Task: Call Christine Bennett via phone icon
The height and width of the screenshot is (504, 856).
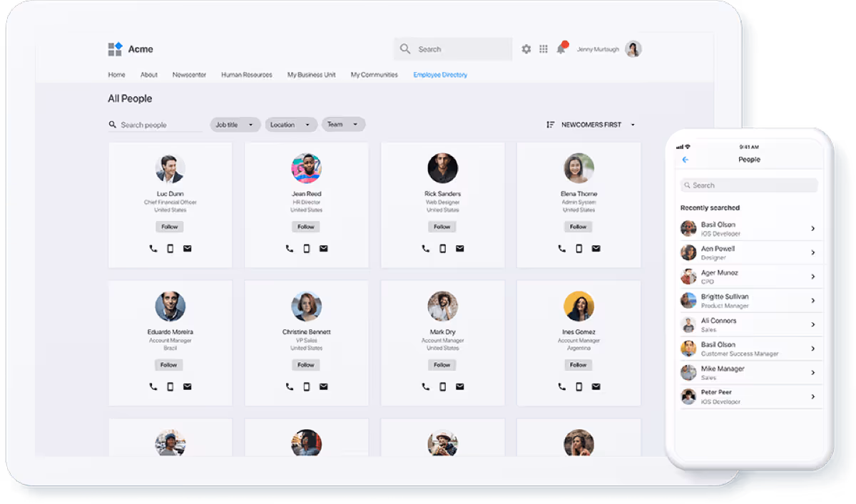Action: (x=290, y=387)
